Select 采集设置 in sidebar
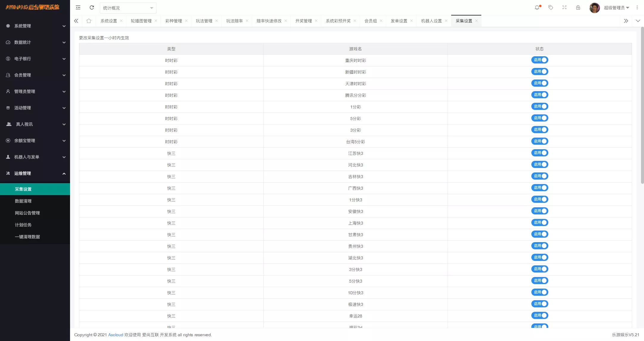 35,189
